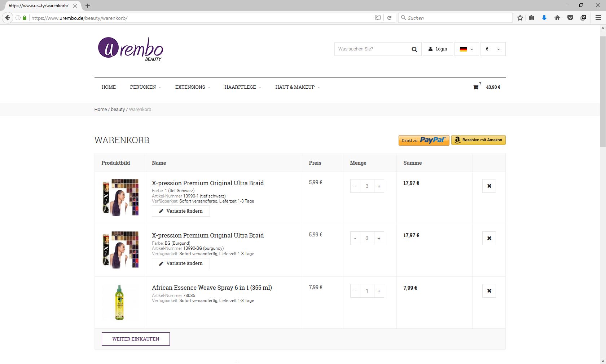The image size is (606, 364).
Task: Click quantity field of tief Schwarz braid
Action: (367, 186)
